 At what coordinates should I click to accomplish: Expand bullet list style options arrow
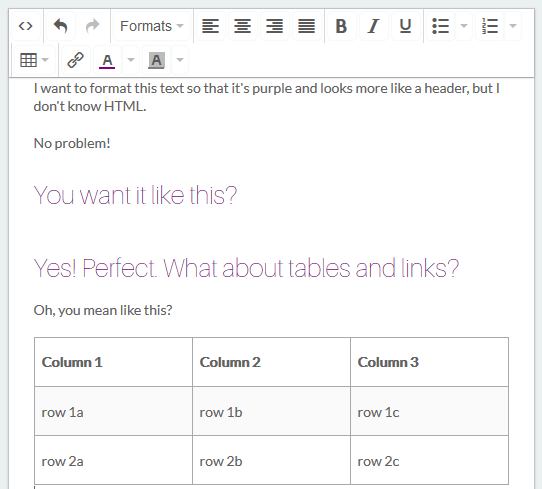(x=464, y=26)
